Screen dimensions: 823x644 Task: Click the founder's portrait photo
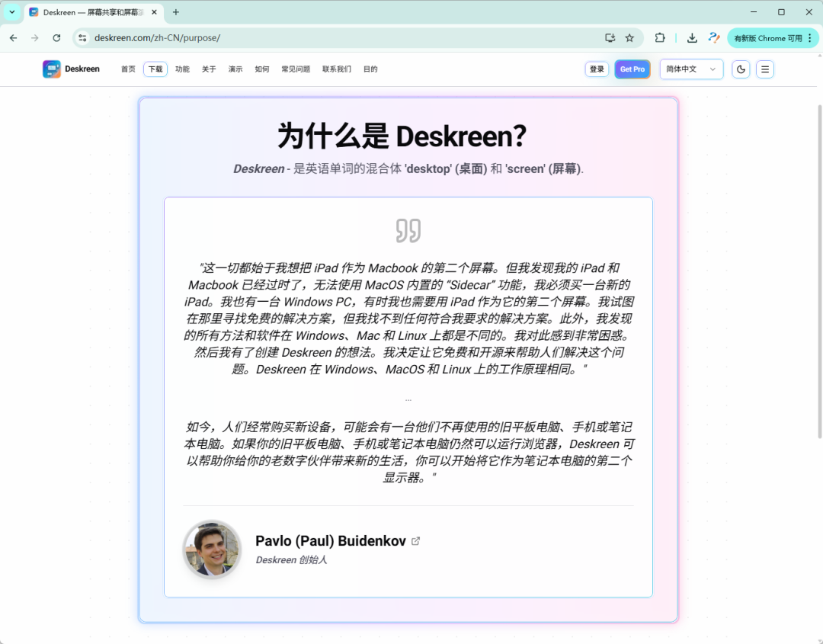click(213, 549)
